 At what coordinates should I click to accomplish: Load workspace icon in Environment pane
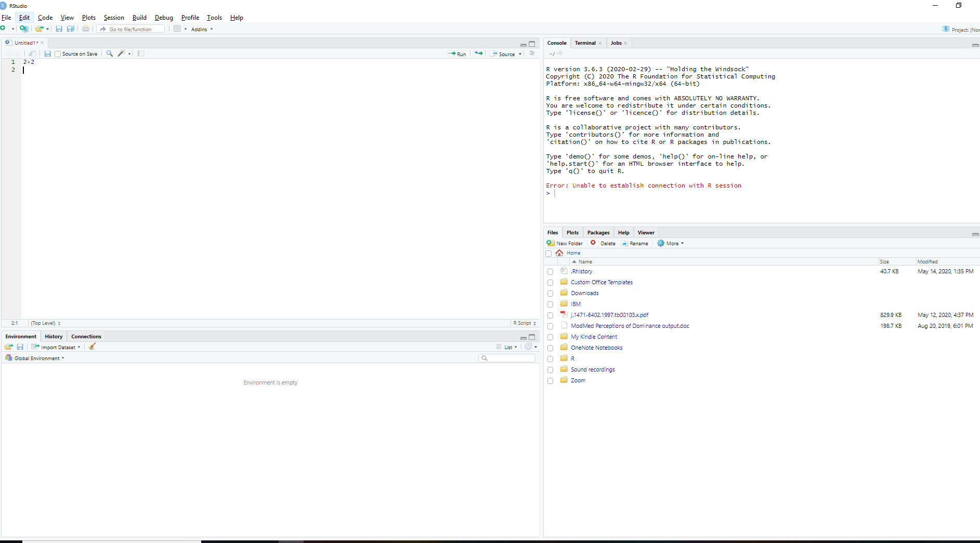pyautogui.click(x=9, y=347)
